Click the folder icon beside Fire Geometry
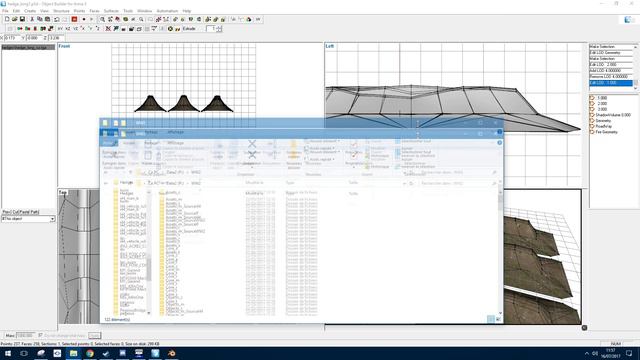640x360 pixels. click(x=592, y=132)
